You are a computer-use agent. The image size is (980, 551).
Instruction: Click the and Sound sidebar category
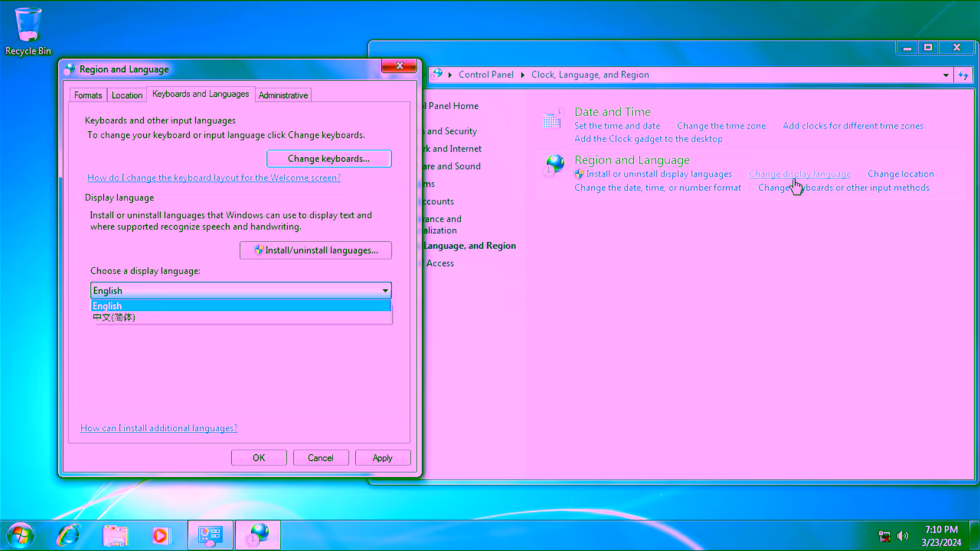[452, 166]
